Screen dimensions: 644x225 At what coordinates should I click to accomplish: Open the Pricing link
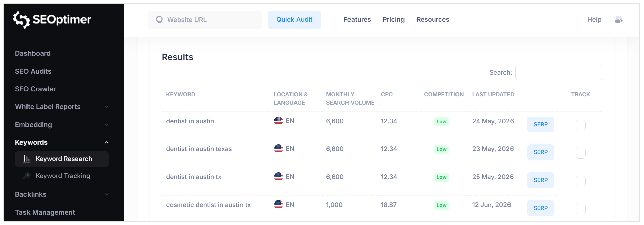click(393, 19)
